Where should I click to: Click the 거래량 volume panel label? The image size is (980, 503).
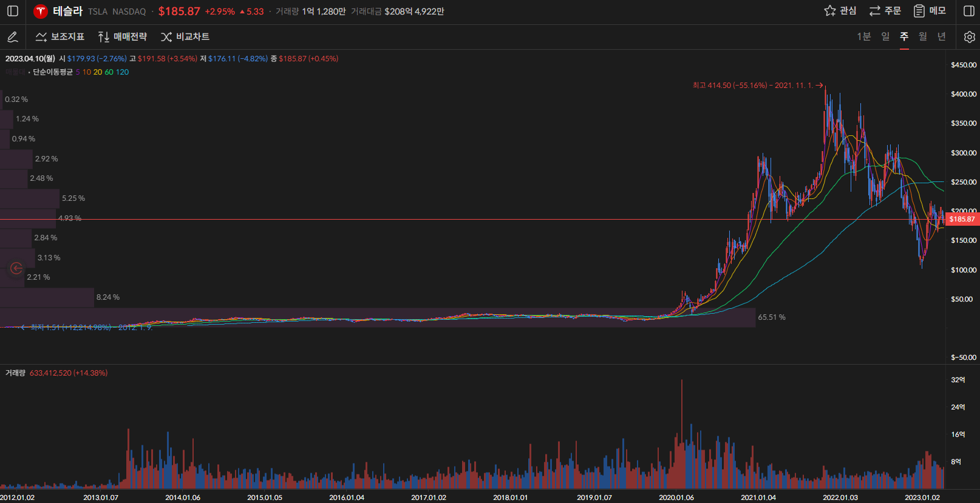tap(15, 373)
